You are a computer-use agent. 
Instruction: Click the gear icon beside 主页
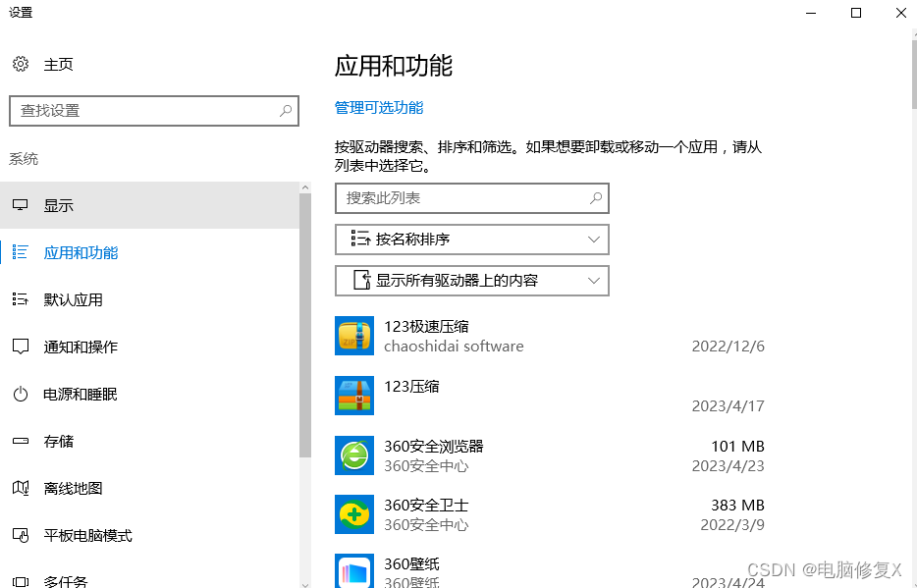(21, 64)
